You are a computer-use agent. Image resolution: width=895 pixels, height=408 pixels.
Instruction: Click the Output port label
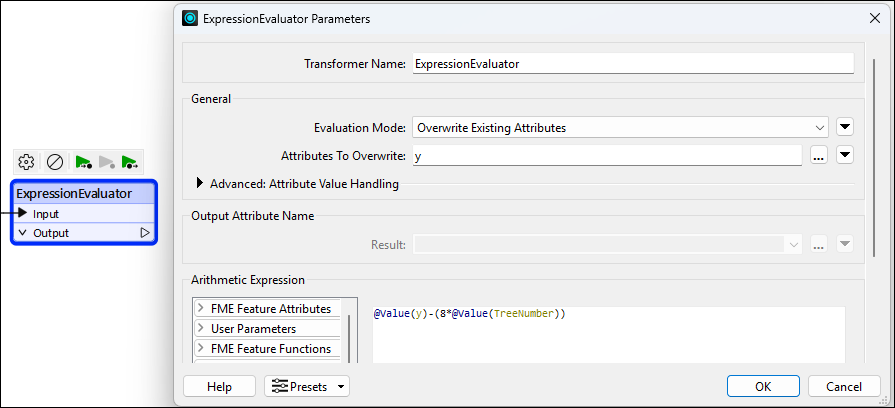[x=51, y=233]
